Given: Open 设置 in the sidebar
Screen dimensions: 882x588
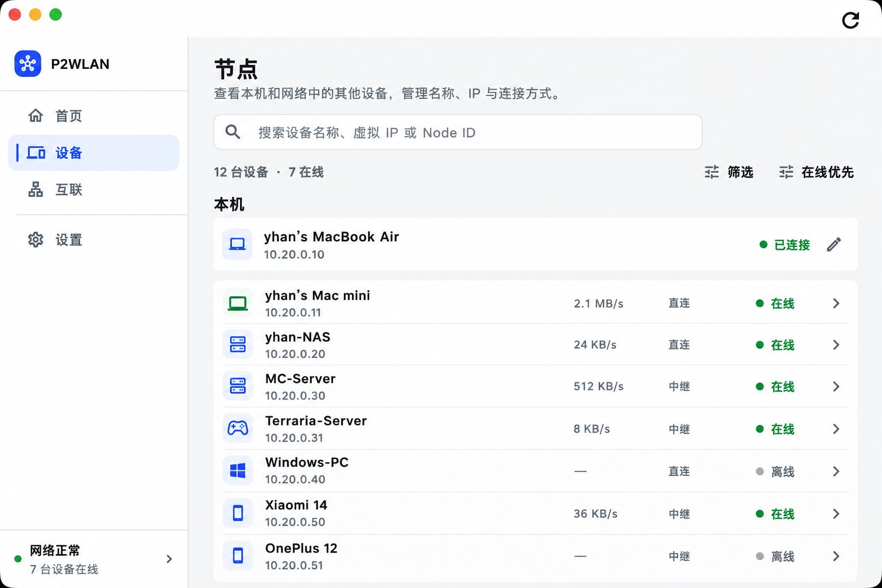Looking at the screenshot, I should (x=94, y=240).
